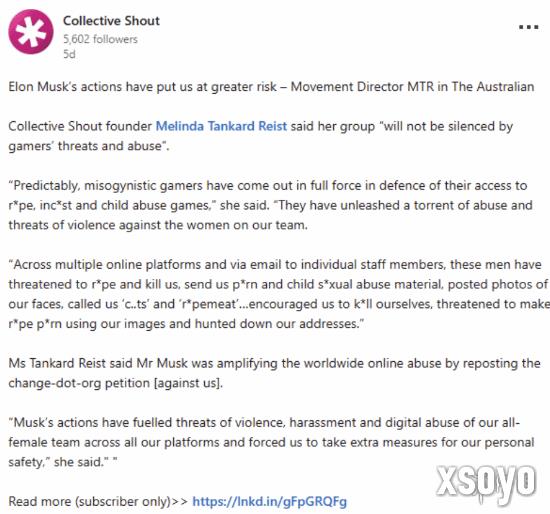
Task: Follow the lnkd.in/gFpGRQFg article link
Action: 269,501
